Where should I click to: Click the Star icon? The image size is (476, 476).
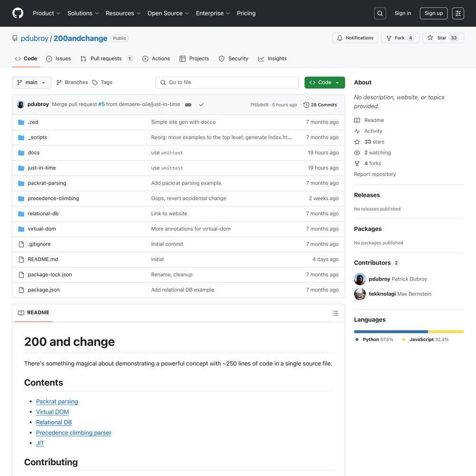pos(430,38)
